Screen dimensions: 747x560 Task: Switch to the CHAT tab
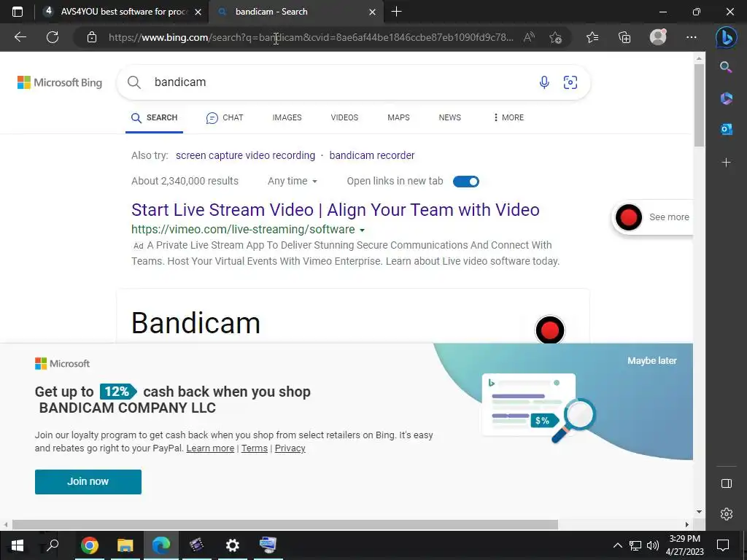point(225,117)
